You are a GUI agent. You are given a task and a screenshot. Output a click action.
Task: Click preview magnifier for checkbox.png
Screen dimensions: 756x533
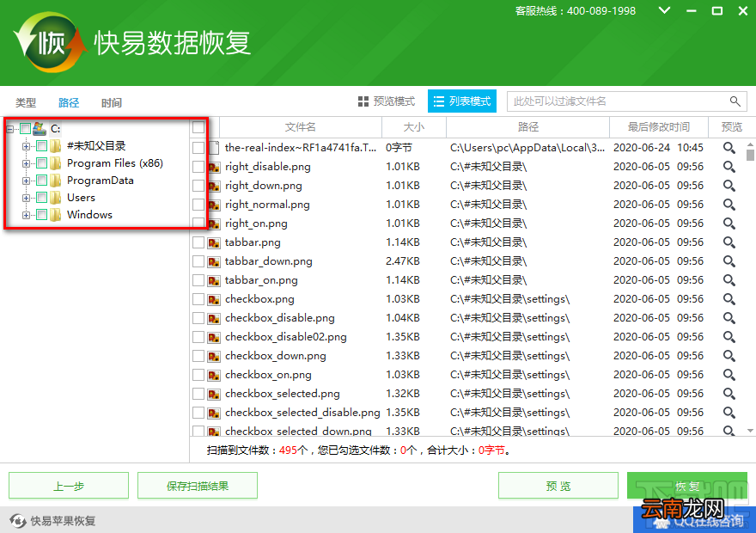(x=729, y=299)
